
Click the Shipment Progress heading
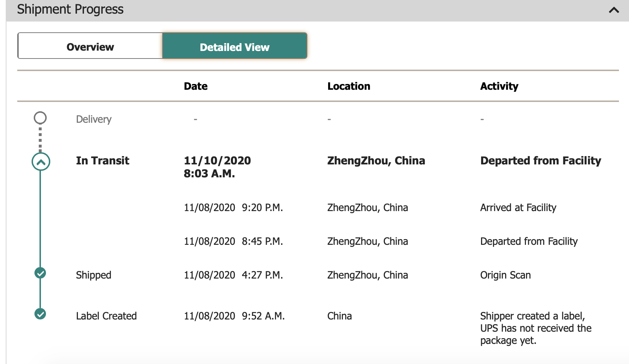(70, 9)
